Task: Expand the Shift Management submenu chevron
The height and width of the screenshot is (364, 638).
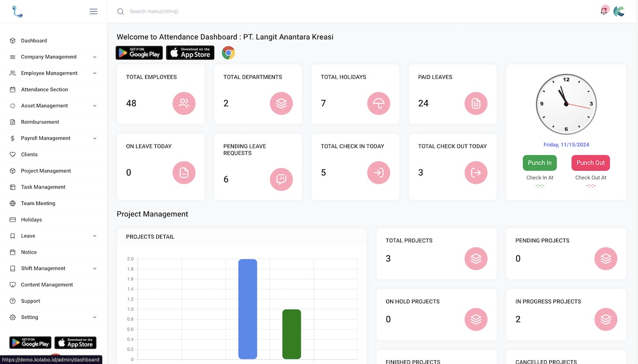Action: 95,268
